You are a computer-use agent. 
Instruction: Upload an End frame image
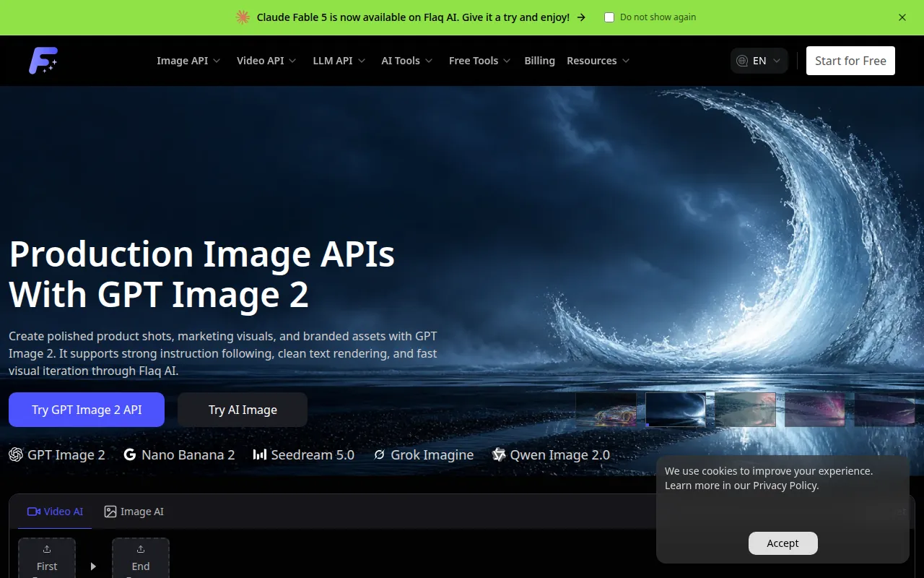click(x=141, y=558)
